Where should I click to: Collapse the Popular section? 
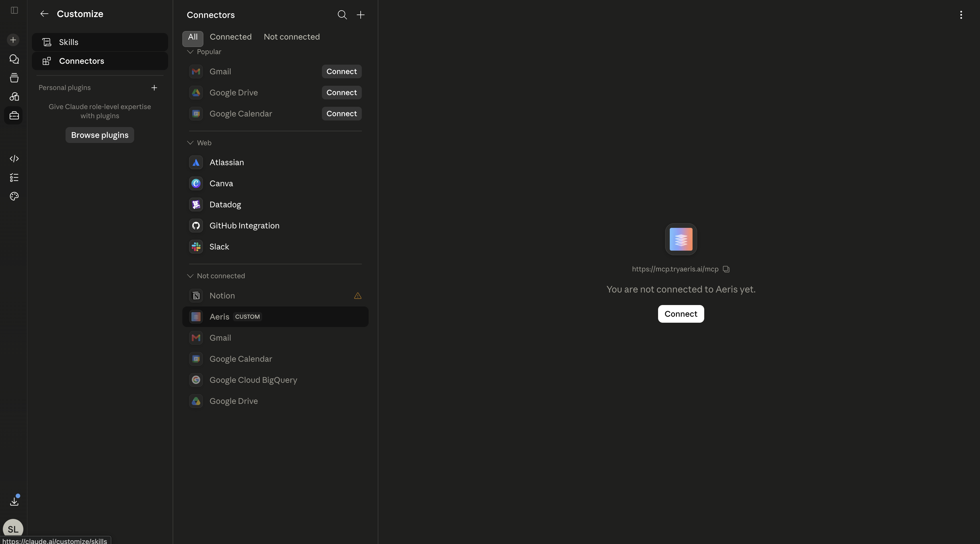(190, 52)
